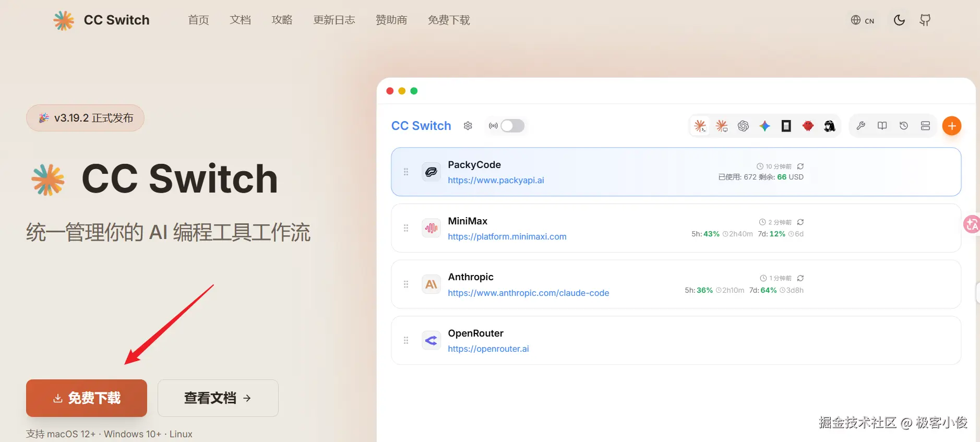Open 更新日志 in the navigation bar
The height and width of the screenshot is (442, 980).
(334, 20)
